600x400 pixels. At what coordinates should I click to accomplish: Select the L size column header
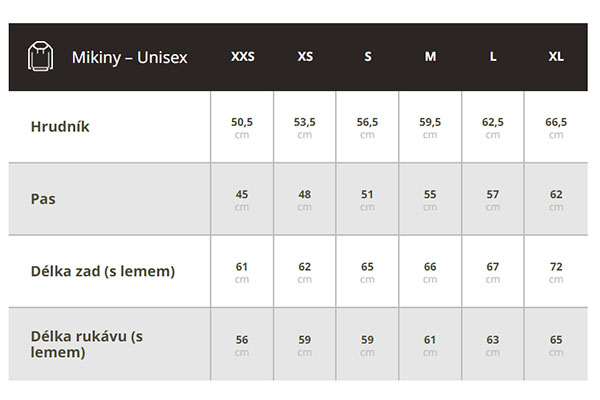point(493,57)
